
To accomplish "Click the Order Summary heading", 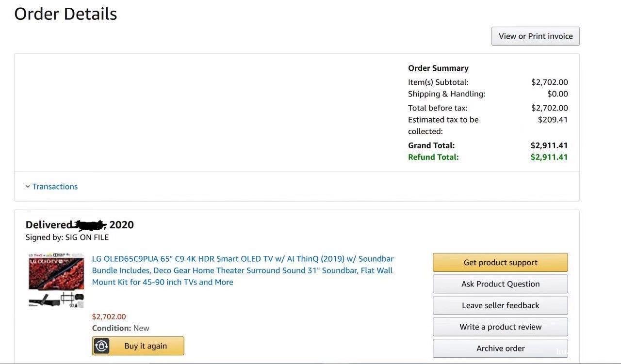I will [438, 68].
